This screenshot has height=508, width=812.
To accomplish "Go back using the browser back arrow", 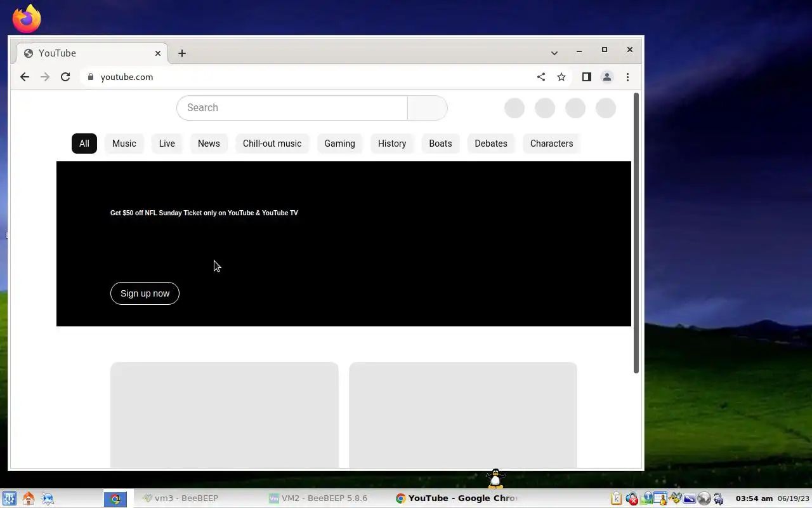I will 25,77.
